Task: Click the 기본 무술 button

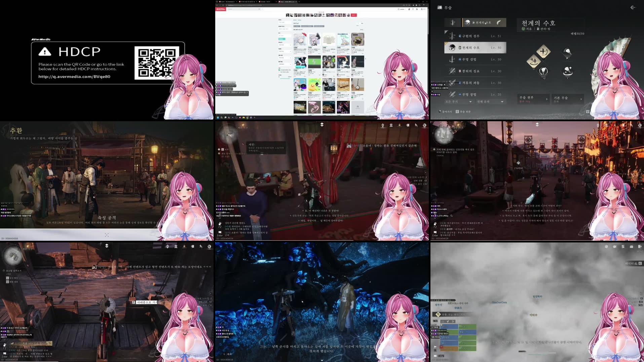Action: (568, 99)
